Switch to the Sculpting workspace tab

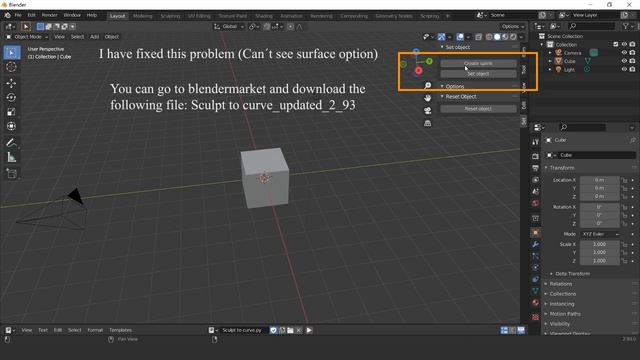click(170, 16)
